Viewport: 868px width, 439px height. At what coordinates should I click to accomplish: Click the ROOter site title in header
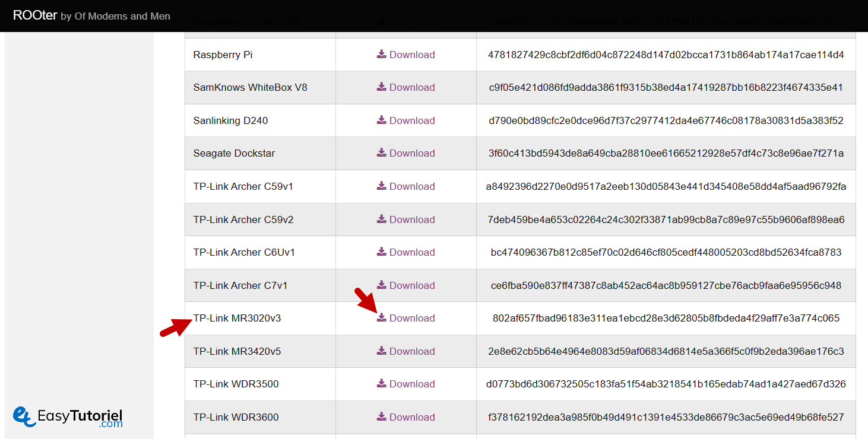pos(35,15)
